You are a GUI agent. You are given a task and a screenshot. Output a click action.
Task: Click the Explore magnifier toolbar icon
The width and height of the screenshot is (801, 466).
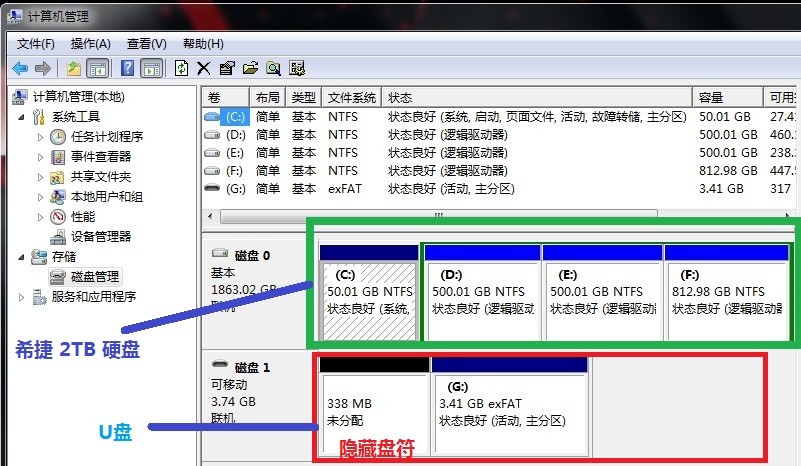coord(274,68)
